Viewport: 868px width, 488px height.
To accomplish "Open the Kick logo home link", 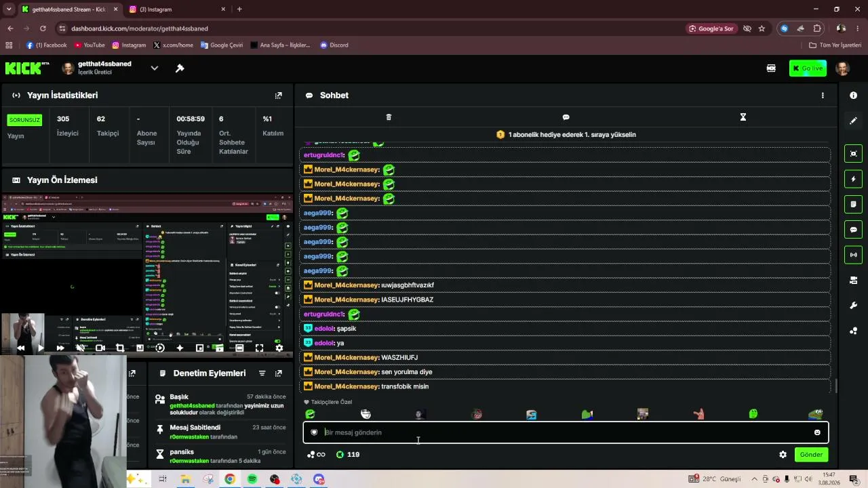I will (27, 68).
